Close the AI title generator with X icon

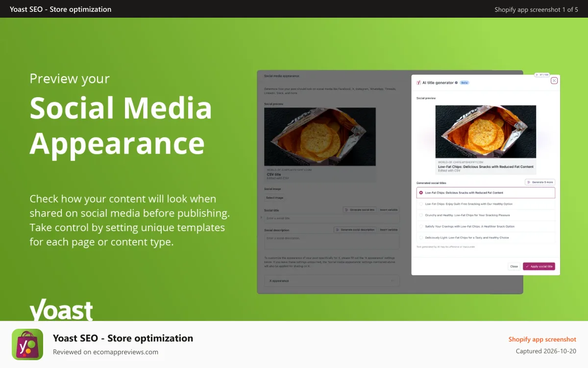pyautogui.click(x=554, y=80)
